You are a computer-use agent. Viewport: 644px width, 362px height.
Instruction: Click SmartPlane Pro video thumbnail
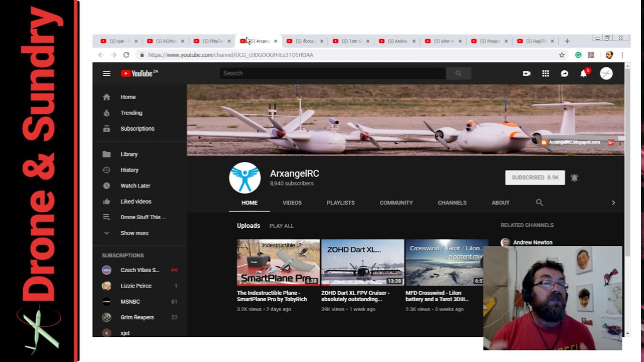(278, 262)
